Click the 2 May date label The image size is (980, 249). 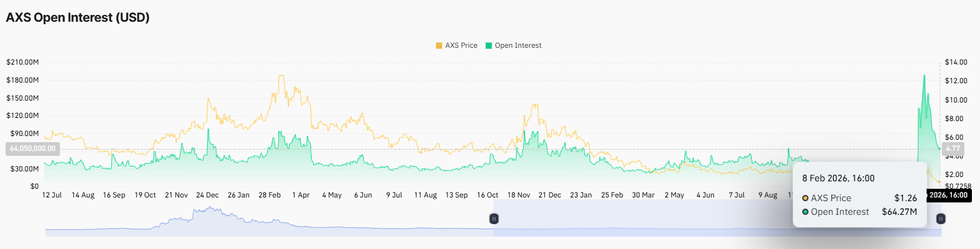(x=674, y=195)
